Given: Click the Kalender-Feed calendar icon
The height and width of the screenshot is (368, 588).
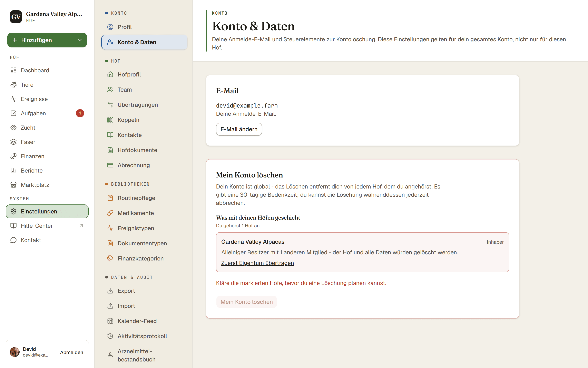Looking at the screenshot, I should (x=110, y=321).
